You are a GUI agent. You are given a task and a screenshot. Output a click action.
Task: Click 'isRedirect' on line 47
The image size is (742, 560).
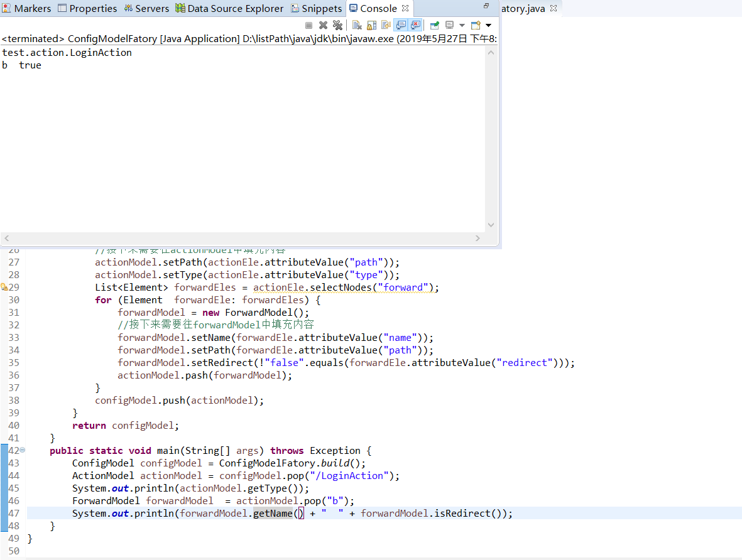[462, 513]
